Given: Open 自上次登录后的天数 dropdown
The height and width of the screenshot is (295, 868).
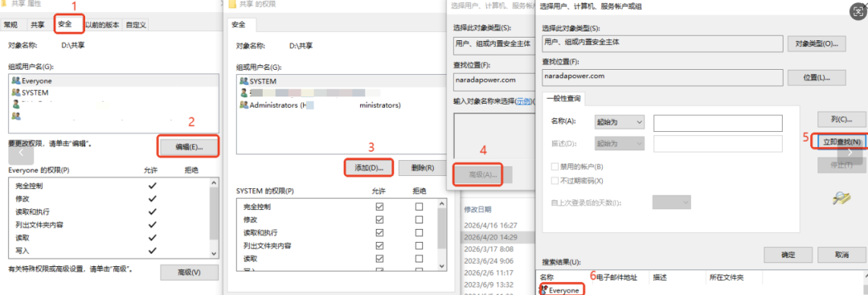Looking at the screenshot, I should click(x=671, y=203).
